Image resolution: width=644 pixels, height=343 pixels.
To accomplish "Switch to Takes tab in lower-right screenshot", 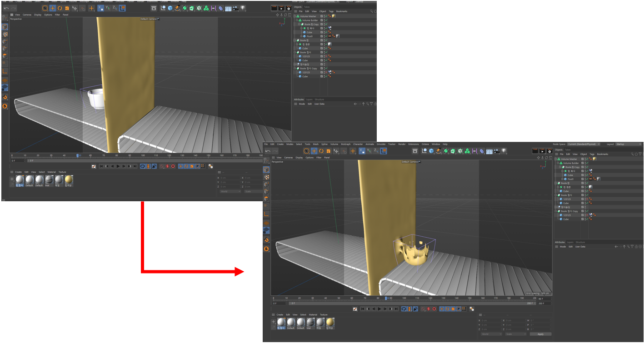I will tap(568, 149).
